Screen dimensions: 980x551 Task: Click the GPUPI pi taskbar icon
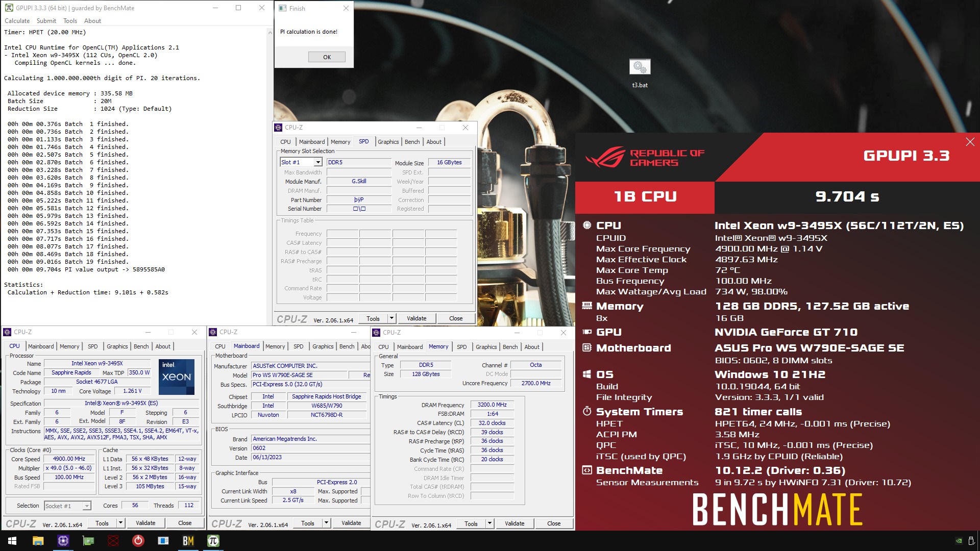pyautogui.click(x=213, y=541)
